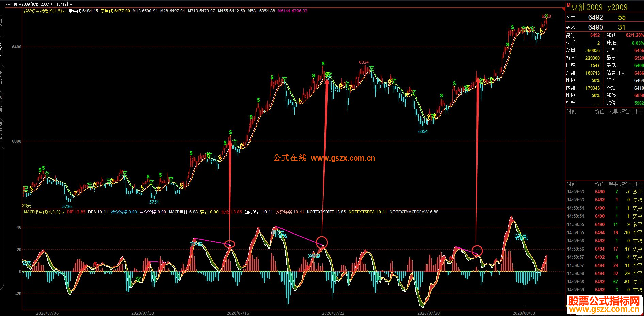Select the 外盘 value 180713
The width and height of the screenshot is (644, 316).
tap(593, 73)
